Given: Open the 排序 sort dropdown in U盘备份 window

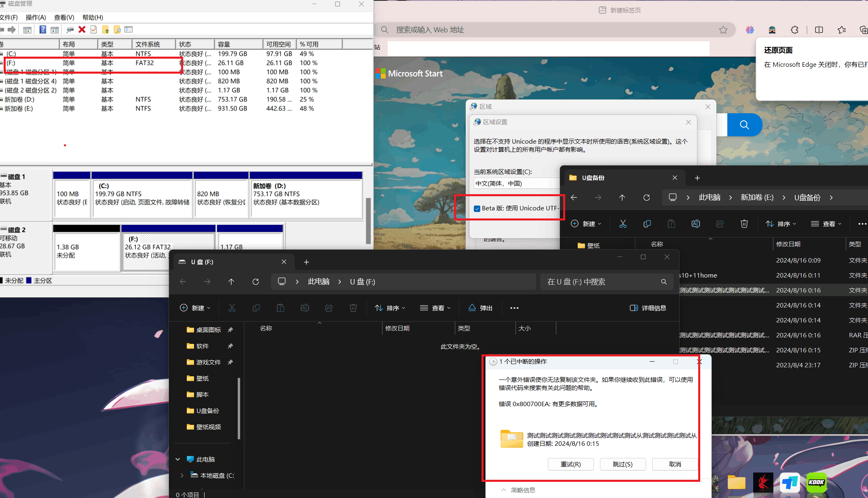Looking at the screenshot, I should pyautogui.click(x=780, y=224).
